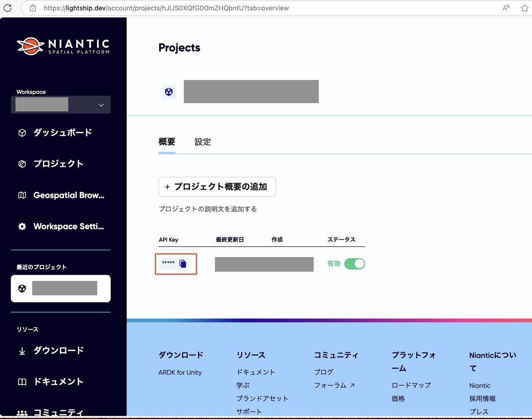The image size is (532, 419).
Task: Open ダウンロード in the sidebar resources
Action: coord(59,350)
